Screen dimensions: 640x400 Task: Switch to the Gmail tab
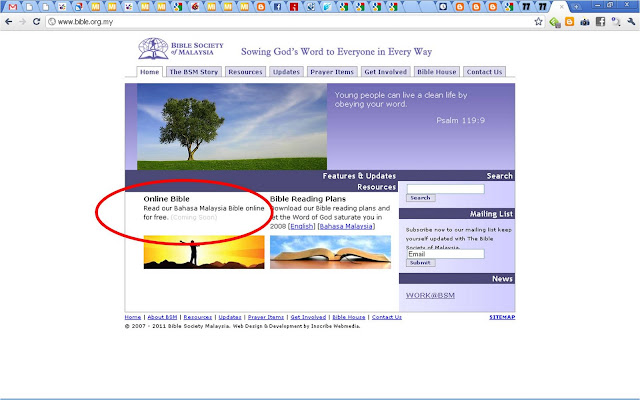(x=13, y=7)
